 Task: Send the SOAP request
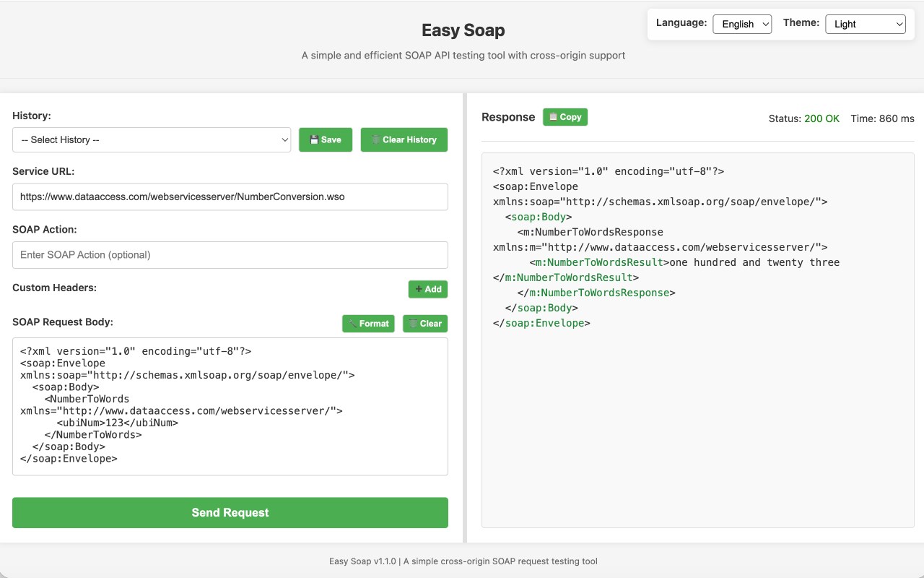coord(230,512)
